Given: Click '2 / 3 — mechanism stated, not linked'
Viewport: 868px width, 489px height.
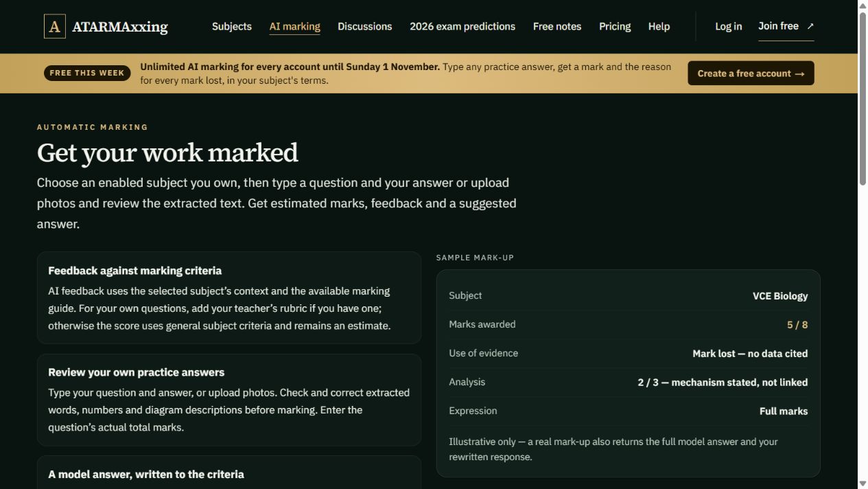Looking at the screenshot, I should (x=723, y=383).
